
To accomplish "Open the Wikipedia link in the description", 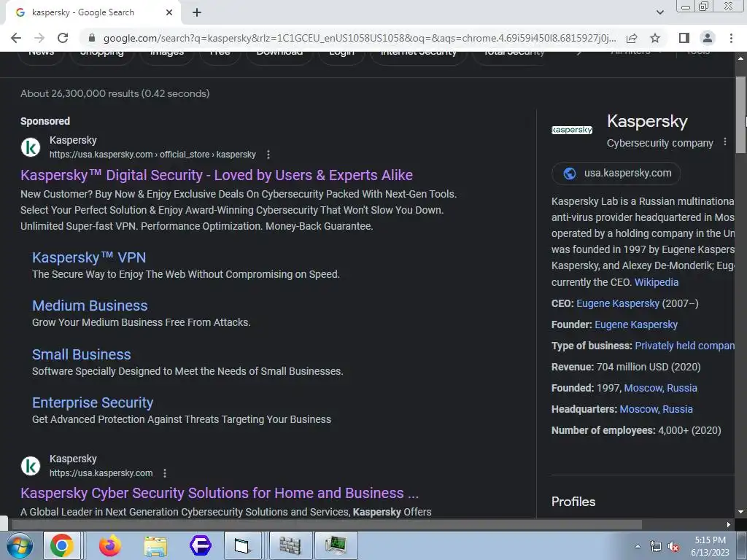I will click(x=657, y=282).
